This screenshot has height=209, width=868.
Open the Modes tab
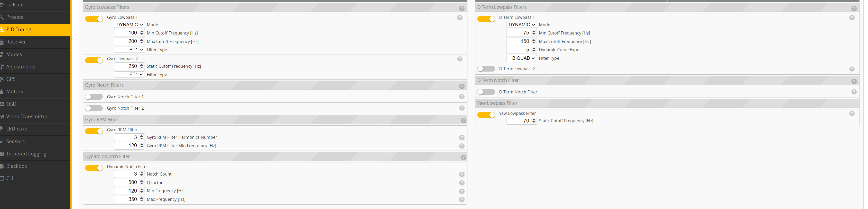click(35, 54)
